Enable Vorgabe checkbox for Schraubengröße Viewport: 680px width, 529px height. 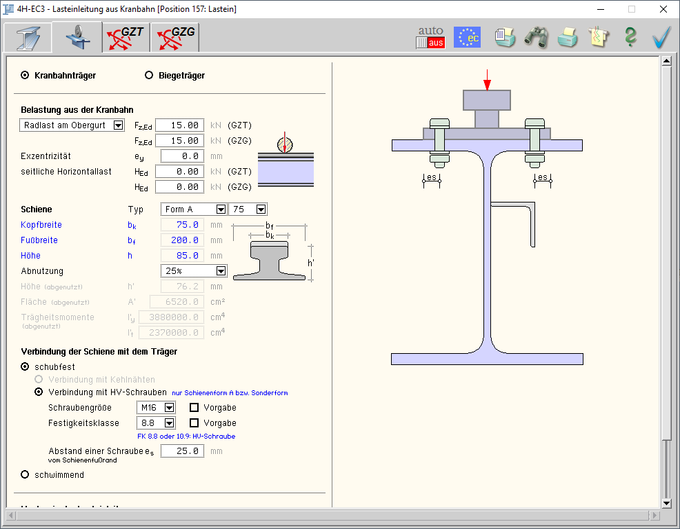(x=195, y=408)
